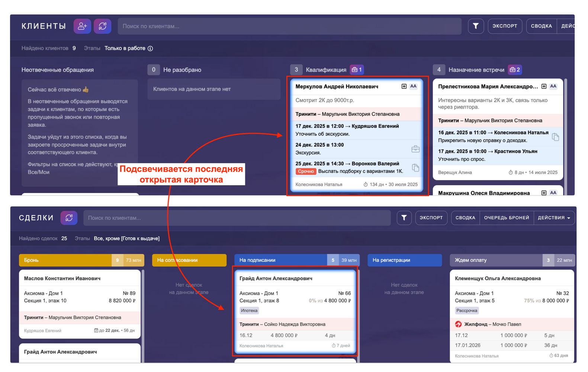The height and width of the screenshot is (372, 588).
Task: Open the Макрушина Олеся Владимировна client name
Action: click(x=484, y=193)
